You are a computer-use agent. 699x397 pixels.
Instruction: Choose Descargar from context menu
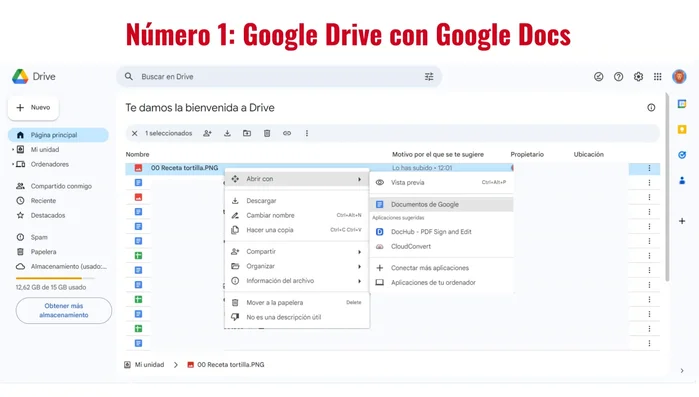pyautogui.click(x=297, y=201)
